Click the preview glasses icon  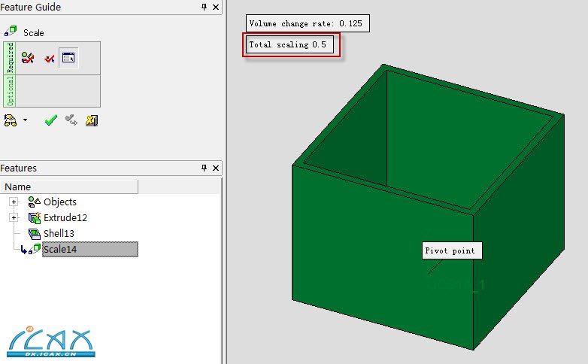coord(11,120)
